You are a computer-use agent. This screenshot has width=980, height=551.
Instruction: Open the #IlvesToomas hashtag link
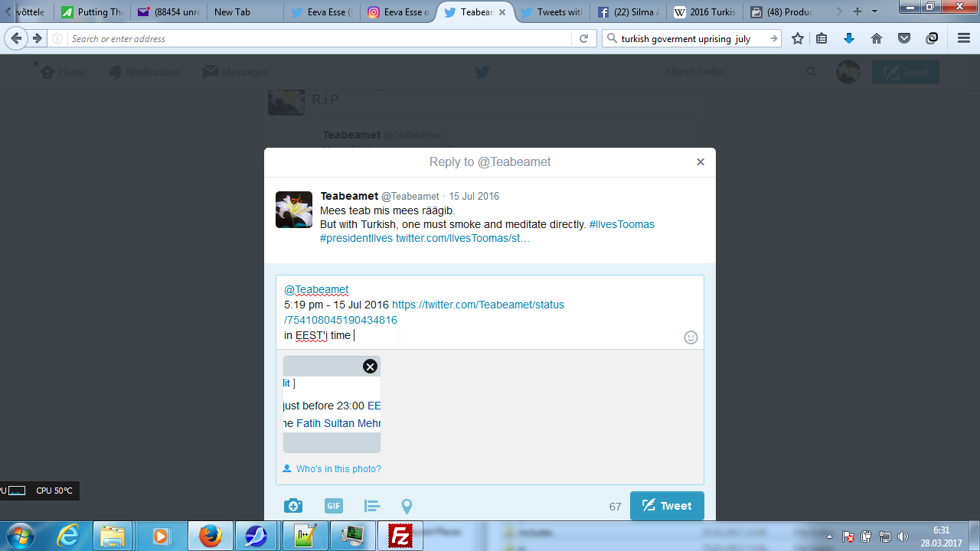pos(622,224)
